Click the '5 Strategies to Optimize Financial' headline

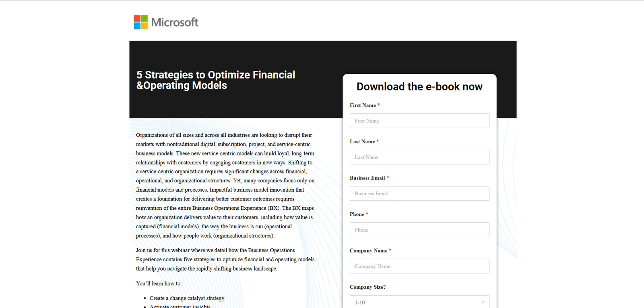click(x=216, y=80)
